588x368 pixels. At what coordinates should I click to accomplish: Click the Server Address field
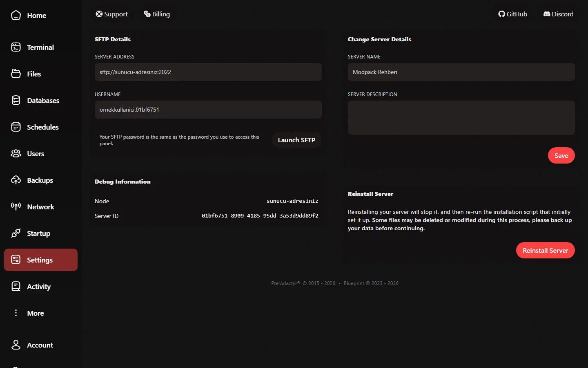click(x=208, y=72)
